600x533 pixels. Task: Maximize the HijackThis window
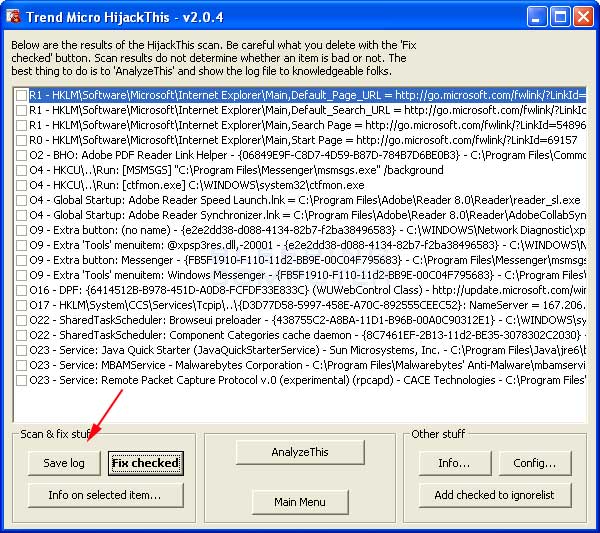(x=561, y=16)
